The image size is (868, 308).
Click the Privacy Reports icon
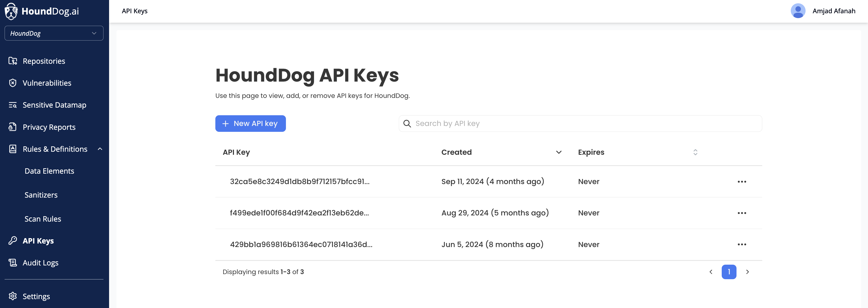pos(13,127)
